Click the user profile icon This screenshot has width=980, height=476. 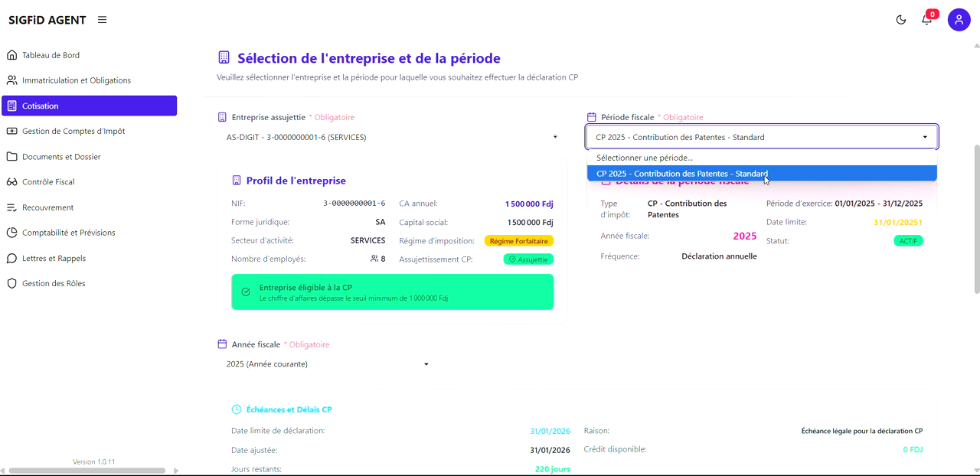coord(959,20)
